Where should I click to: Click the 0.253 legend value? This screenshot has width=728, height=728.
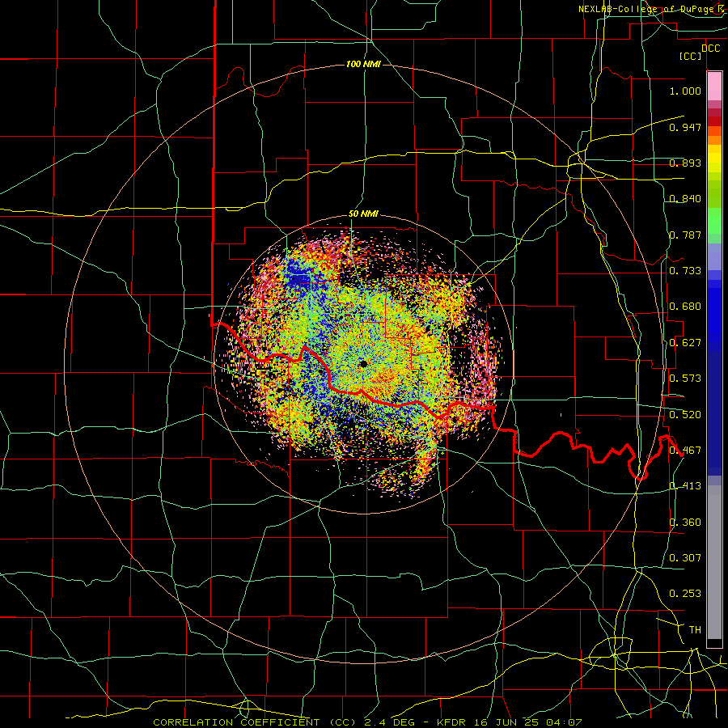tap(685, 594)
